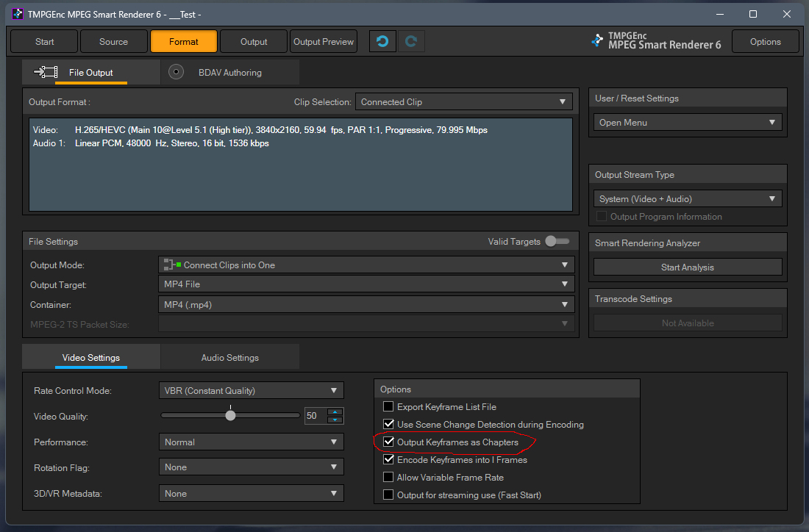This screenshot has width=809, height=532.
Task: Enable Export Keyframe List File checkbox
Action: 388,407
